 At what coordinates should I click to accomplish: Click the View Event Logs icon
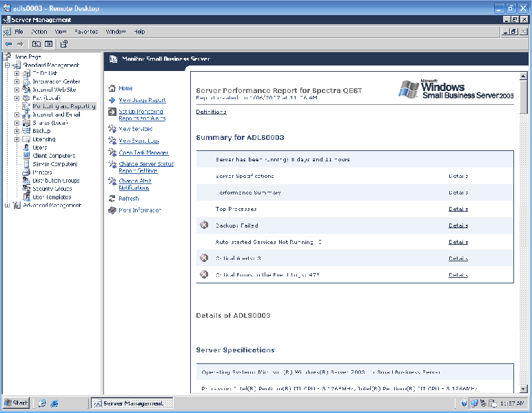tap(112, 140)
